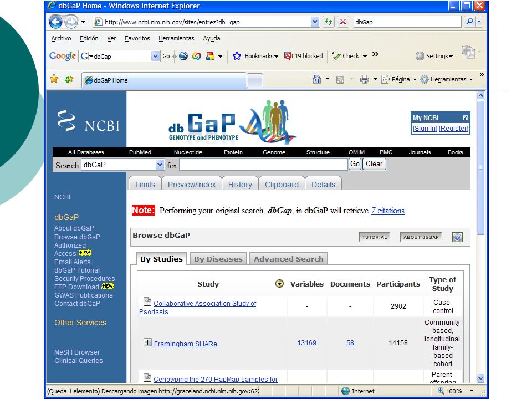The width and height of the screenshot is (532, 399).
Task: Click the Print printer icon
Action: 365,80
